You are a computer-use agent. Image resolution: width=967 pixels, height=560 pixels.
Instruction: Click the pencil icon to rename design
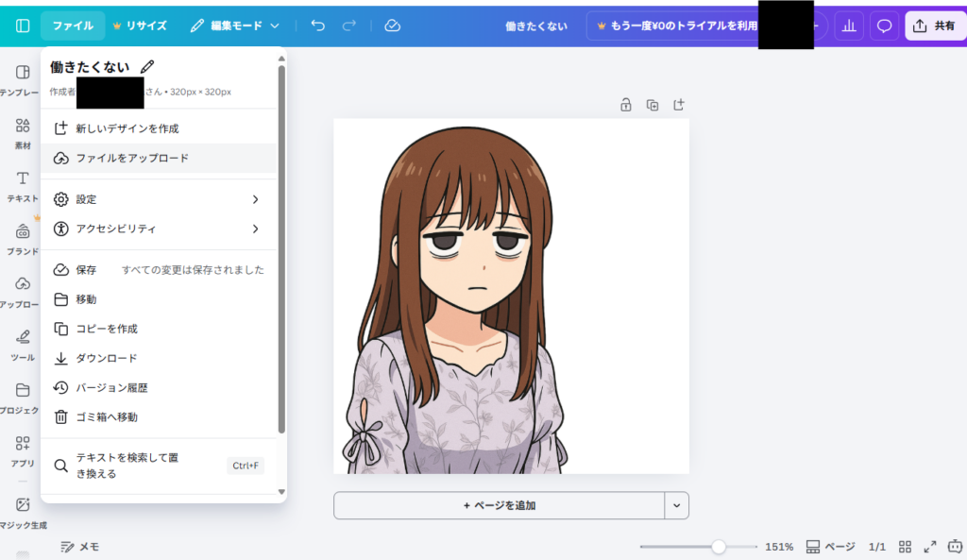coord(146,67)
